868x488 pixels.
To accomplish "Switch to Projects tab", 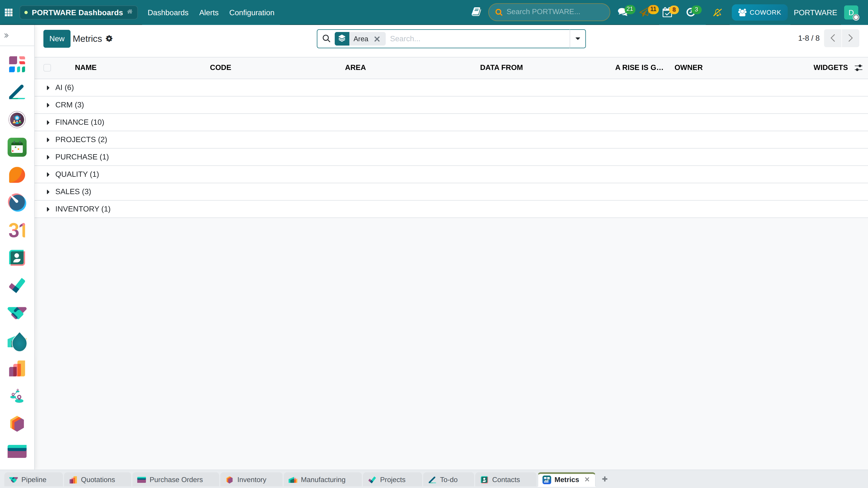I will click(392, 480).
